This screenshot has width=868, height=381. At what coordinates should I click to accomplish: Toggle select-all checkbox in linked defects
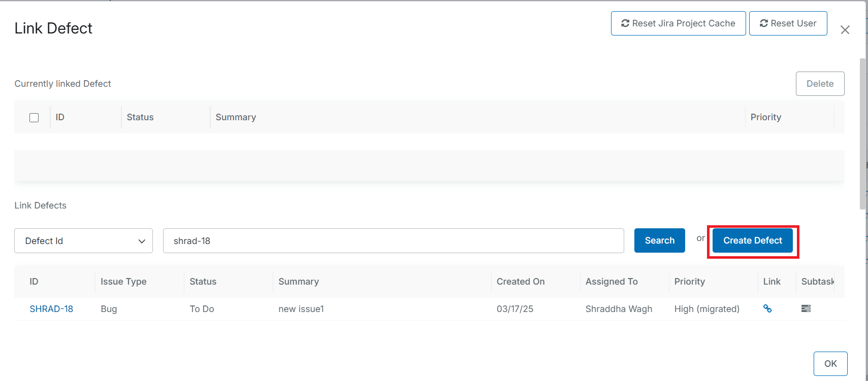point(34,118)
